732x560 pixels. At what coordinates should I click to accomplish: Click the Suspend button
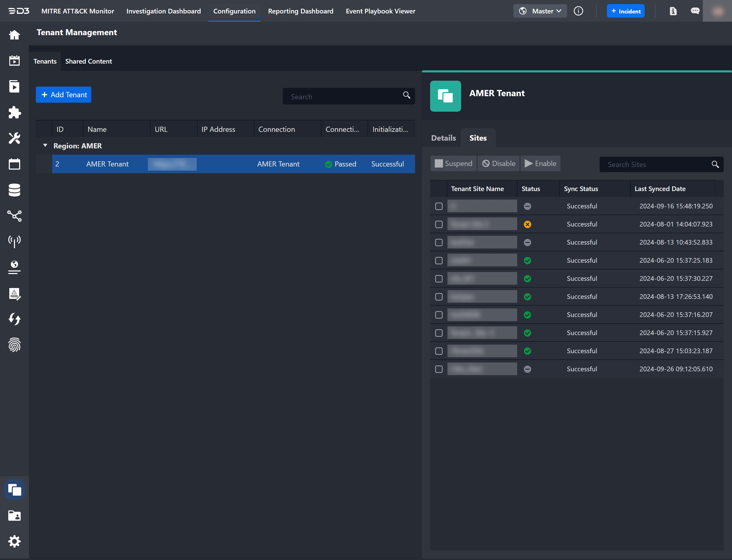[453, 164]
